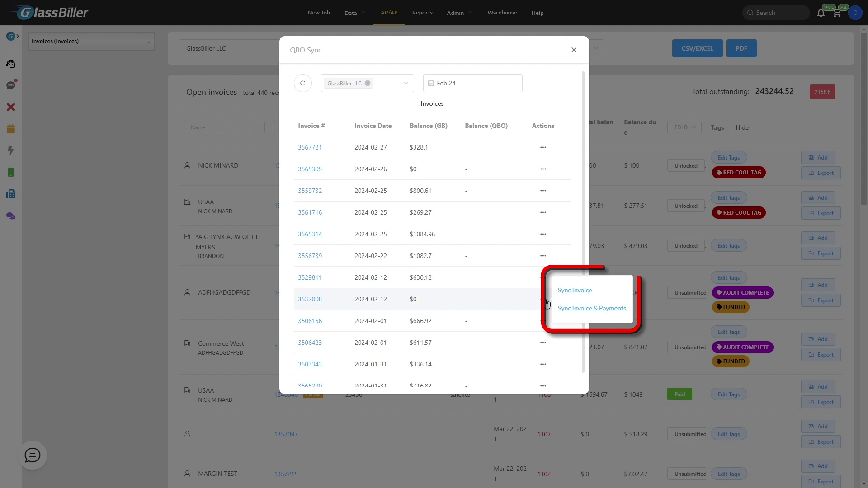This screenshot has width=868, height=488.
Task: Toggle the Hide tags checkbox
Action: point(731,128)
